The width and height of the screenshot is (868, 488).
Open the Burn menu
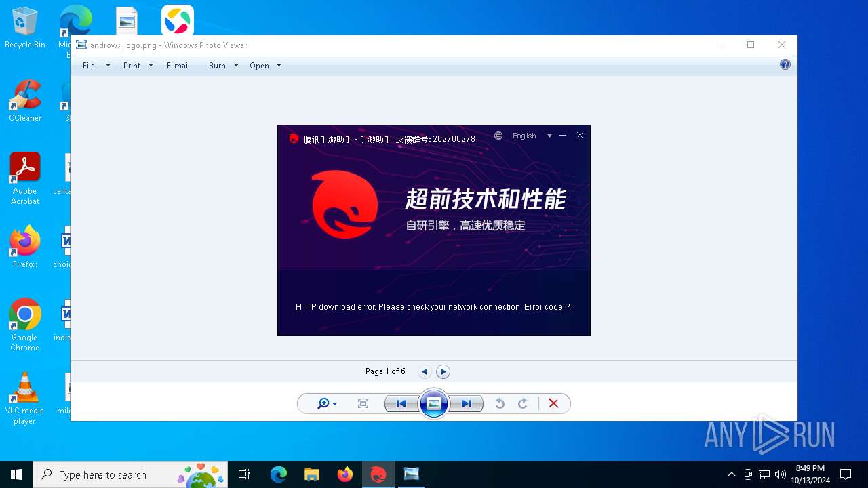[217, 66]
